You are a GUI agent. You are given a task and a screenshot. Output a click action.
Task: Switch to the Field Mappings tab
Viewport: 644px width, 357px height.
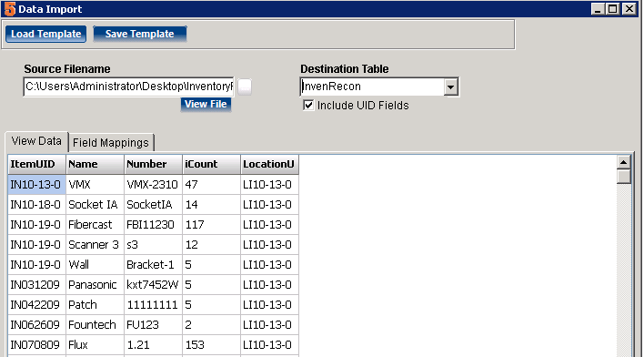(111, 143)
